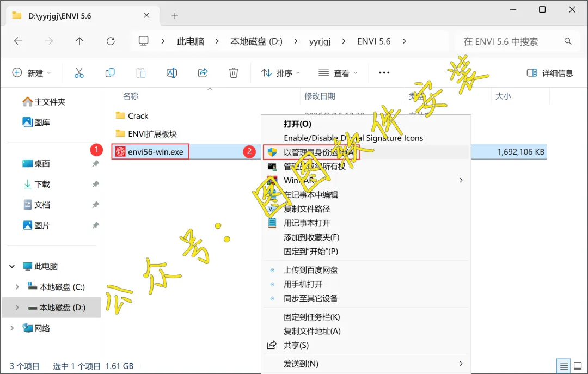The width and height of the screenshot is (588, 374).
Task: Open 新建 dropdown menu
Action: pos(32,73)
